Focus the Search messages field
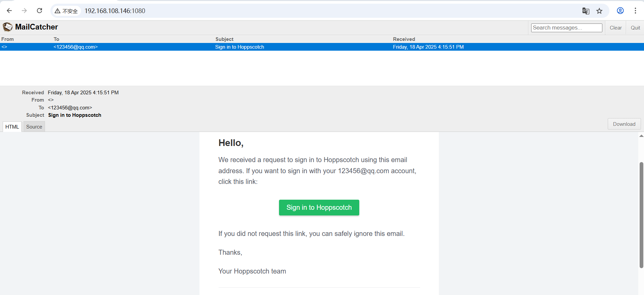 (x=566, y=28)
